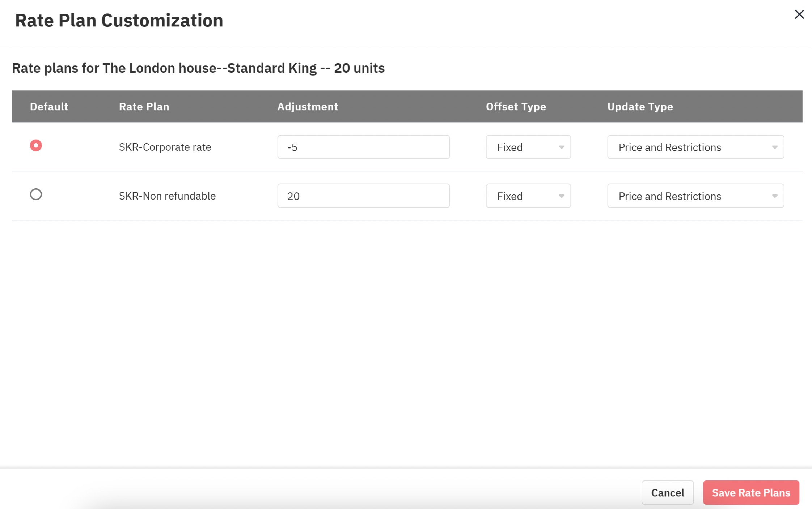Click the Rate Plan Customization title
The width and height of the screenshot is (812, 509).
pyautogui.click(x=119, y=20)
